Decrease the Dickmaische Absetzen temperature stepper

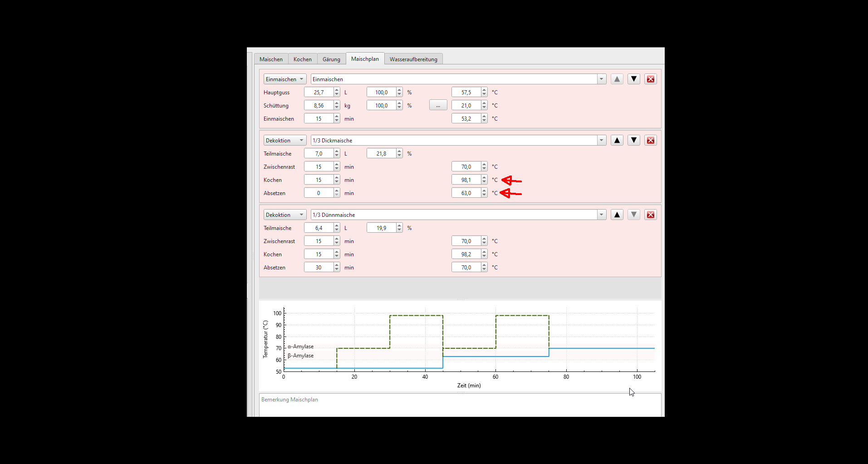tap(484, 195)
